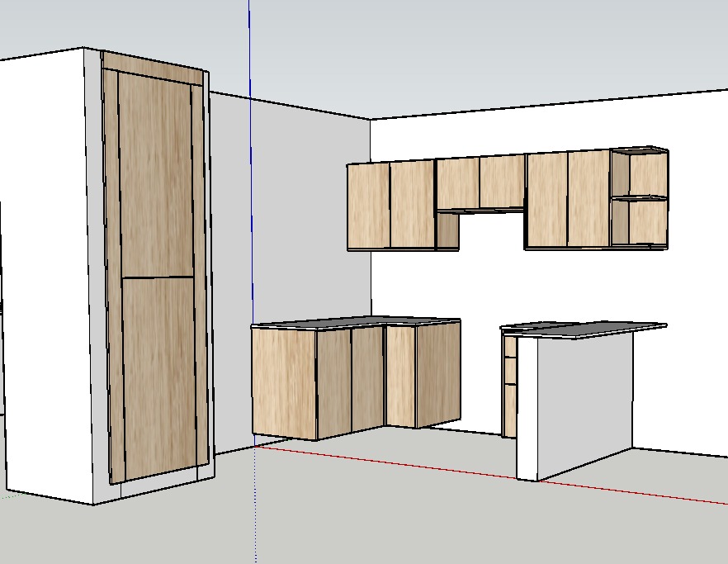Select the dark countertop on base cabinets
This screenshot has height=564, width=728.
355,321
